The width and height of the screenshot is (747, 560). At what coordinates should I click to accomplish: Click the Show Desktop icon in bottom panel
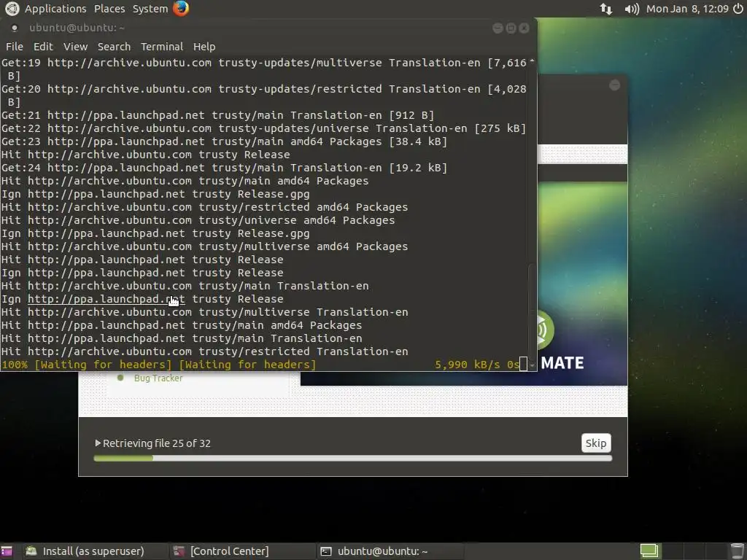pos(7,551)
